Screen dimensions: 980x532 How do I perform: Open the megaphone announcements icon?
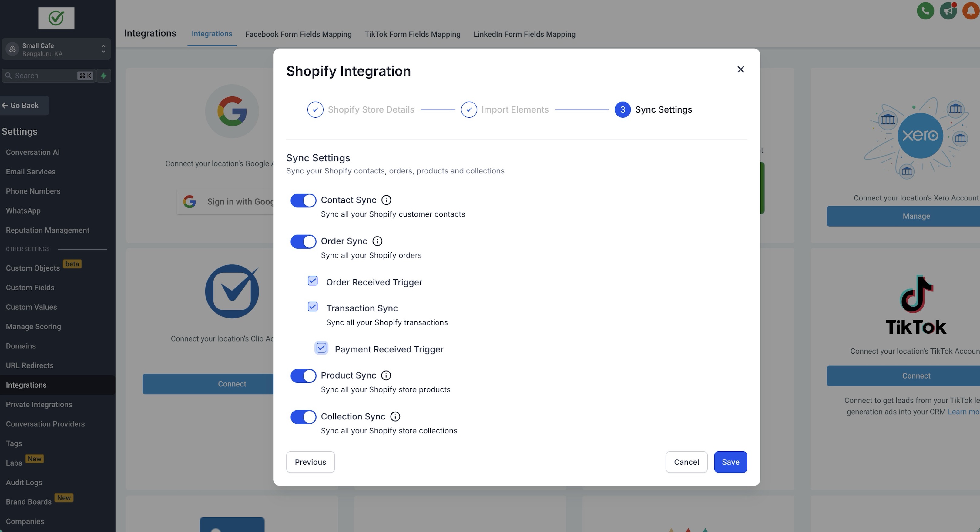click(948, 11)
